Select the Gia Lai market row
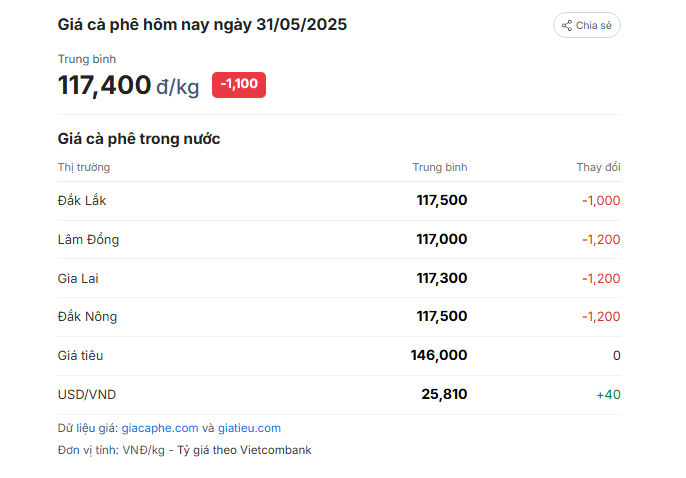This screenshot has height=478, width=686. (x=339, y=278)
